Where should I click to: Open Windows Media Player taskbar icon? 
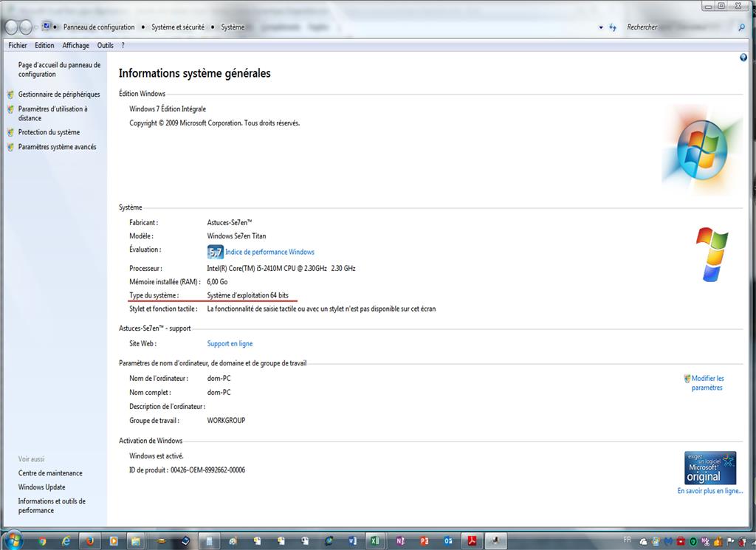114,541
